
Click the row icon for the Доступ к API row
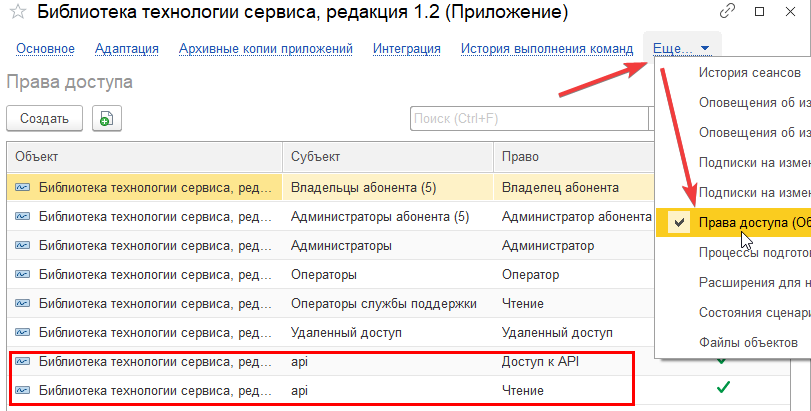(x=22, y=361)
